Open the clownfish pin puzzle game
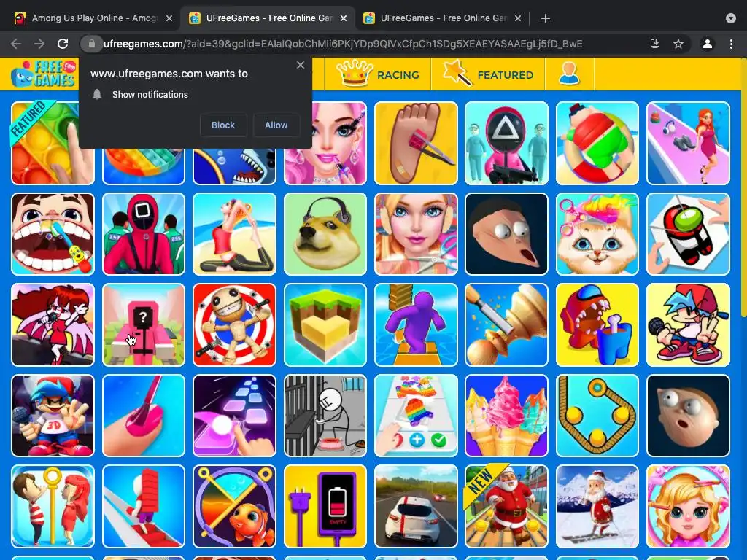747x560 pixels. click(x=234, y=507)
